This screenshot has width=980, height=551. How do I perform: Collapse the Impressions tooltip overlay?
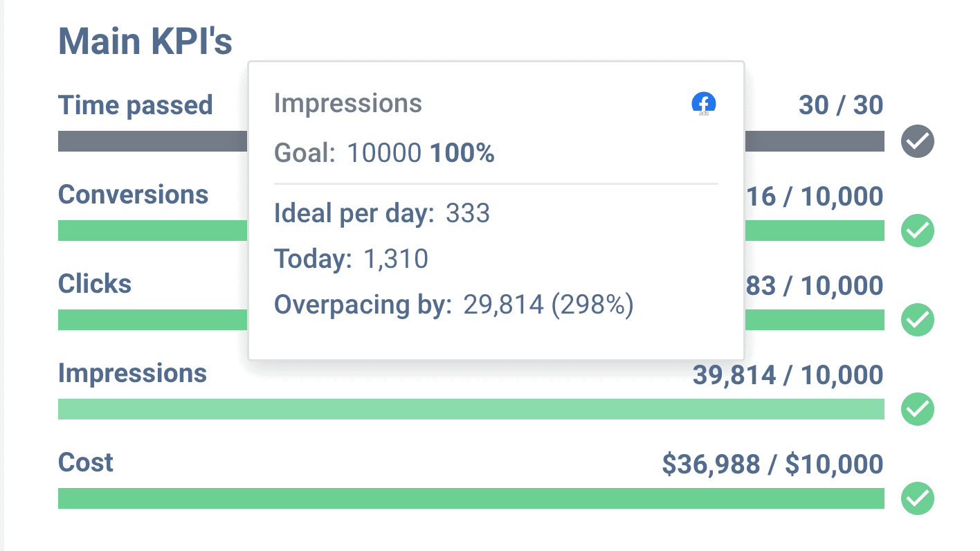pos(496,208)
